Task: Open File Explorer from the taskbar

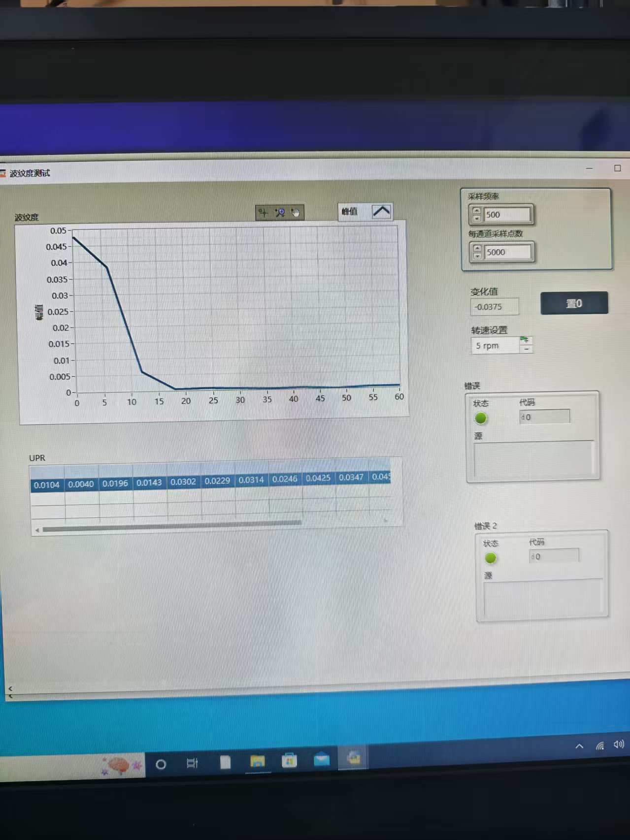Action: (x=257, y=762)
